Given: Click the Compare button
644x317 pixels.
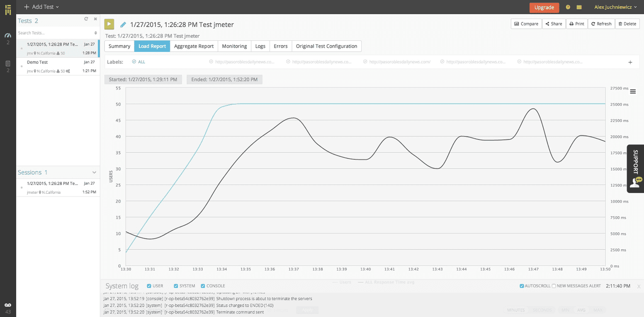Looking at the screenshot, I should 526,24.
